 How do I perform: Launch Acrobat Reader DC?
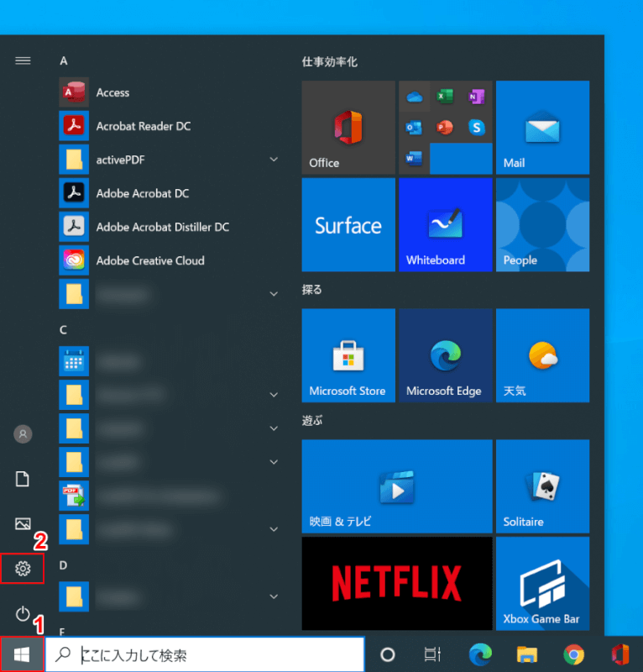tap(143, 126)
